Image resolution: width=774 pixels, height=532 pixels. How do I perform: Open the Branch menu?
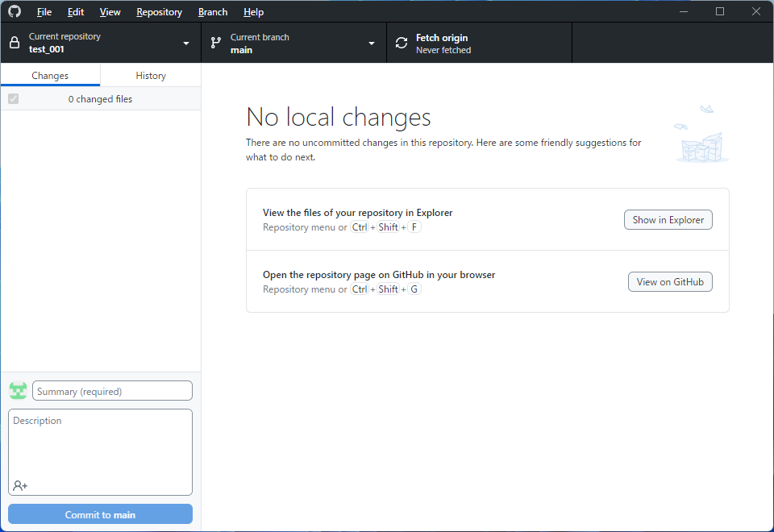[213, 12]
